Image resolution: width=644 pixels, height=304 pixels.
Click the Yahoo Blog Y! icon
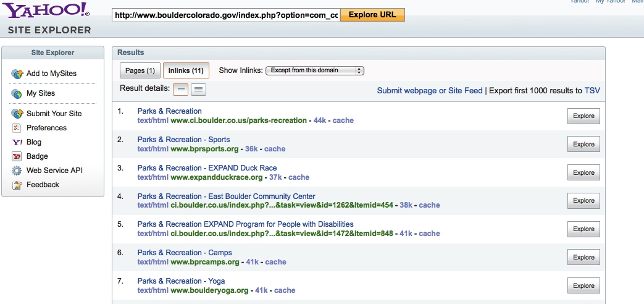pos(17,142)
